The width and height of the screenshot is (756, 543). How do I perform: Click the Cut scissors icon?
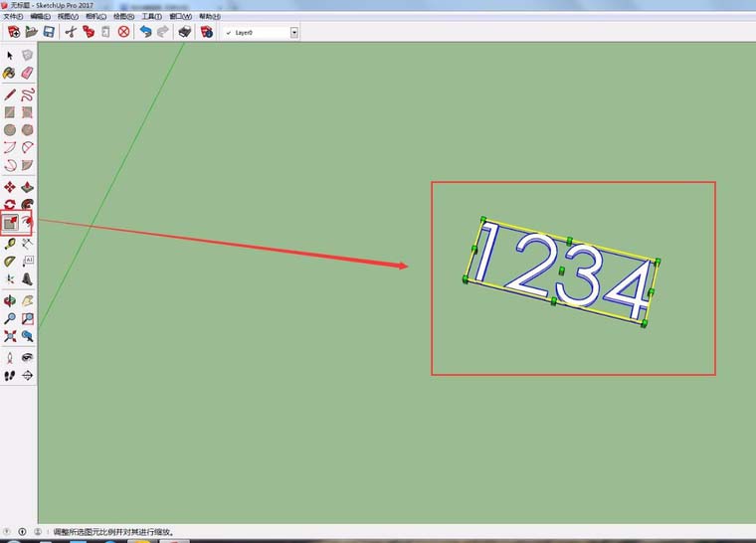(71, 32)
